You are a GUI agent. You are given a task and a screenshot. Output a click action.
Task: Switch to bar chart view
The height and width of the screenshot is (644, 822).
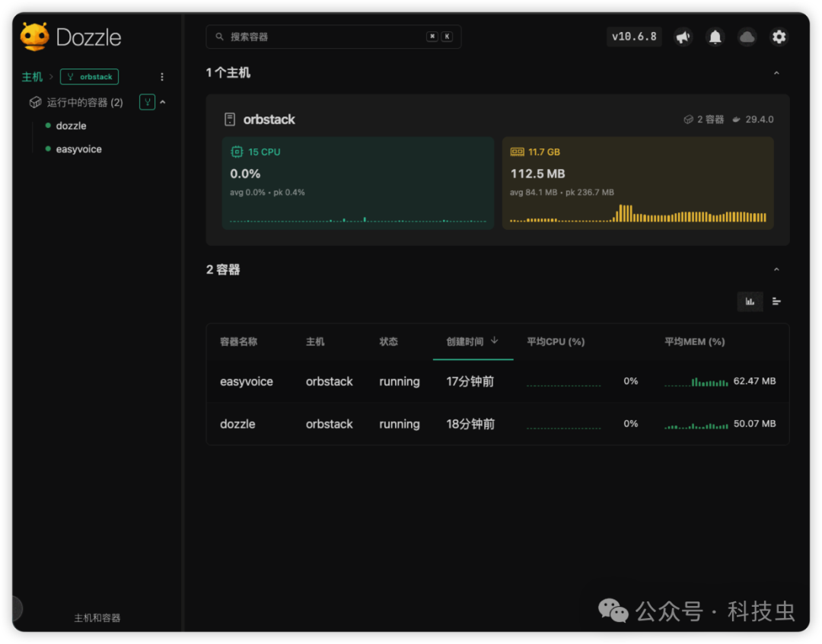click(750, 301)
